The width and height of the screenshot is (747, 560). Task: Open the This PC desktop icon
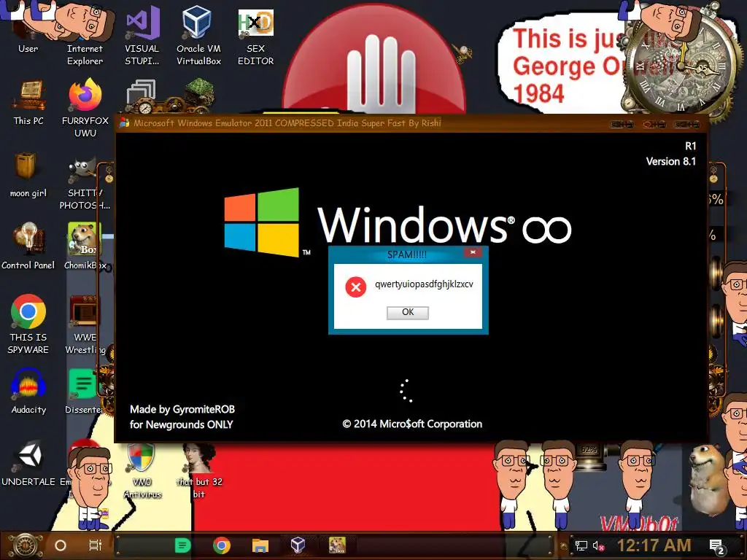pyautogui.click(x=28, y=102)
